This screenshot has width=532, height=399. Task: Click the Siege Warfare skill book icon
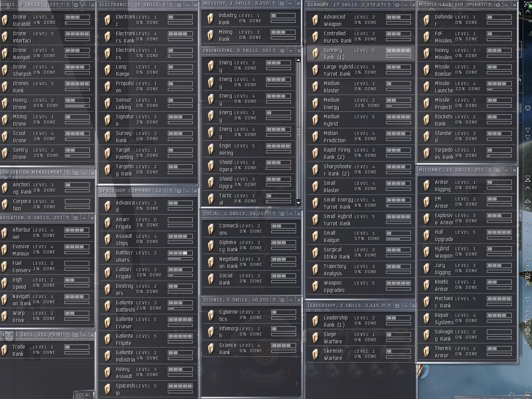[315, 338]
